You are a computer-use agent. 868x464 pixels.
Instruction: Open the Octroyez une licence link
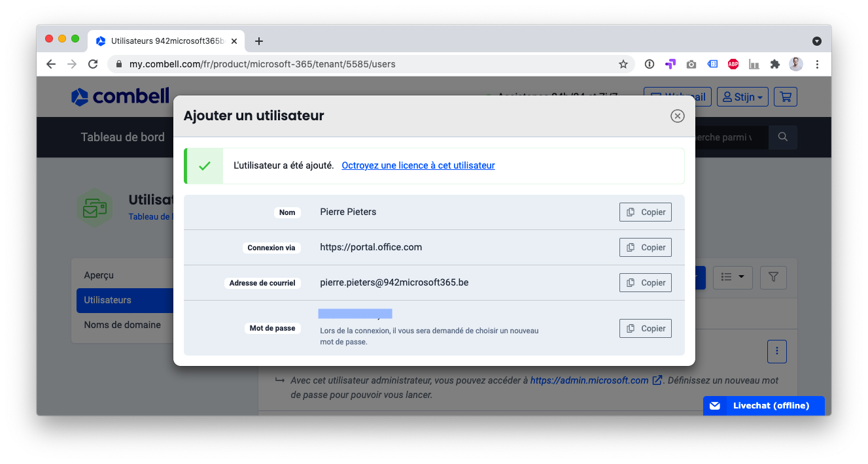[418, 166]
